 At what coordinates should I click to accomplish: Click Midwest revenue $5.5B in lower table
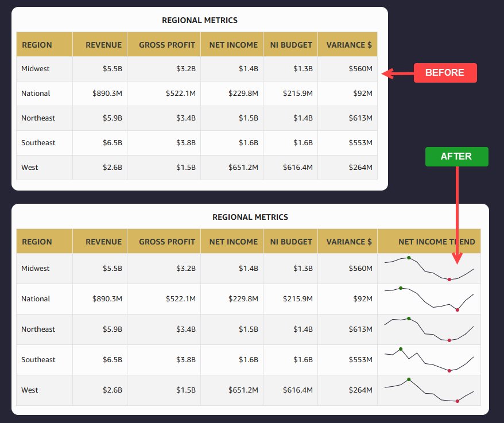[113, 269]
